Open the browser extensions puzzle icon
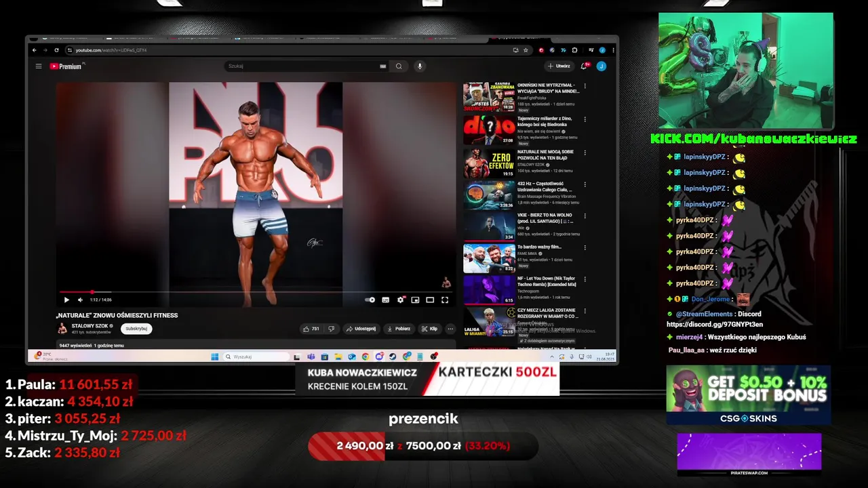The width and height of the screenshot is (868, 488). click(x=574, y=50)
